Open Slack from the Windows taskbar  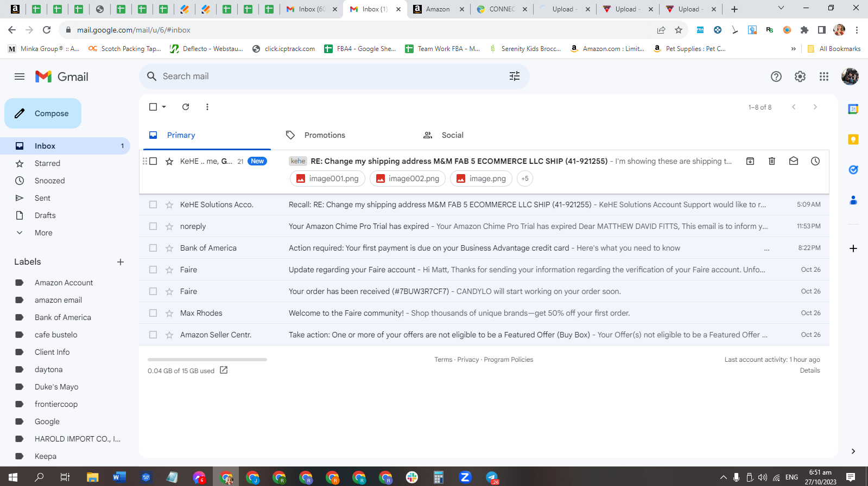click(x=412, y=477)
